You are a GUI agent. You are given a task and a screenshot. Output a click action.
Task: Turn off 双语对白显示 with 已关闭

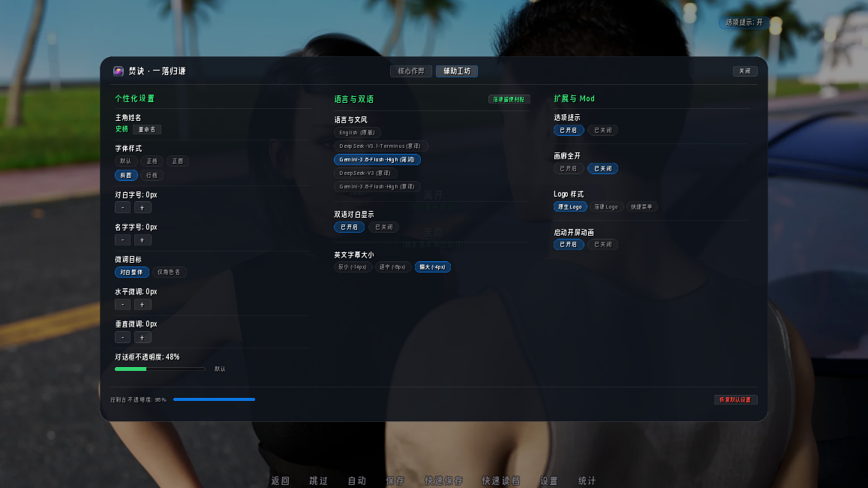point(383,227)
